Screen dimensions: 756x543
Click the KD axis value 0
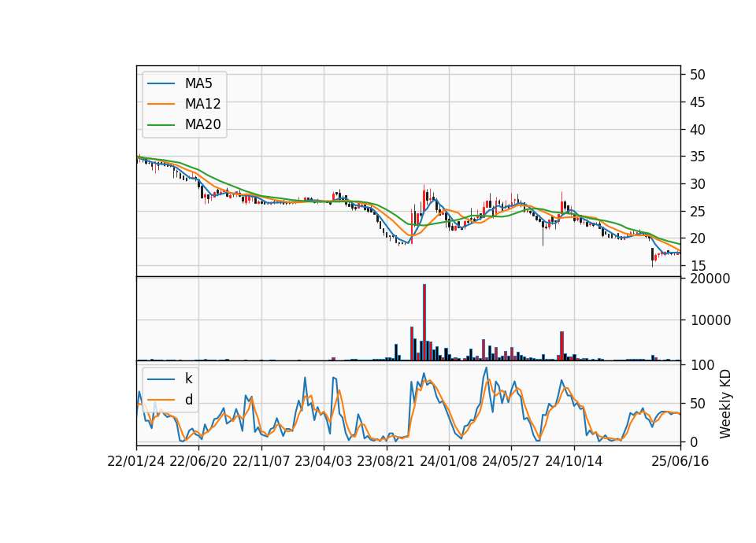click(694, 441)
